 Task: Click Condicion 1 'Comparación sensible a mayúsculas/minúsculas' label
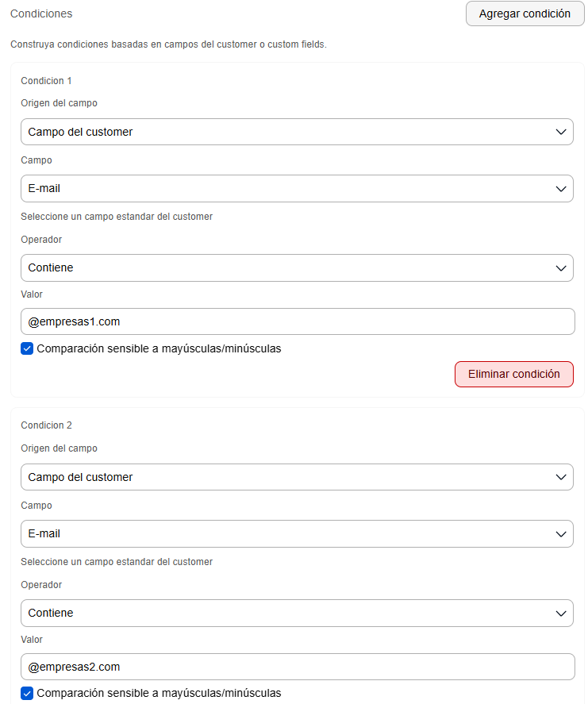[x=159, y=349]
